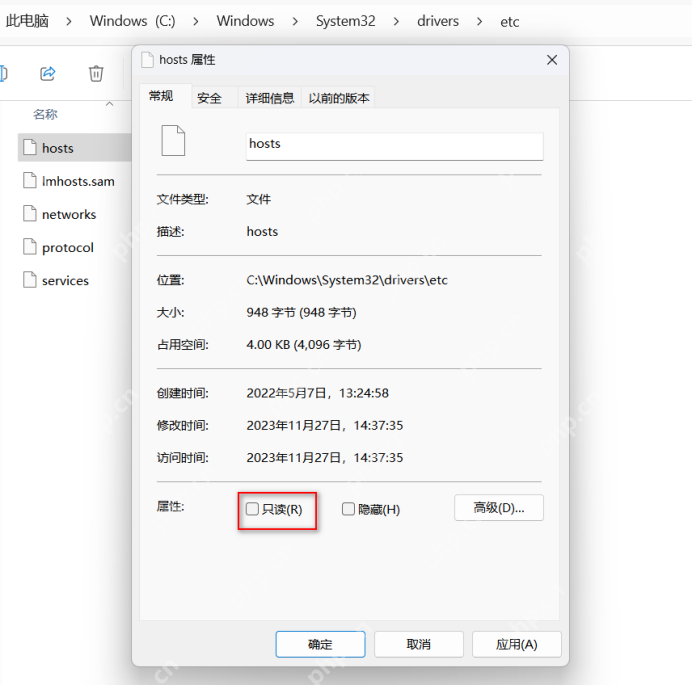
Task: Click the hosts file icon in file list
Action: 30,147
